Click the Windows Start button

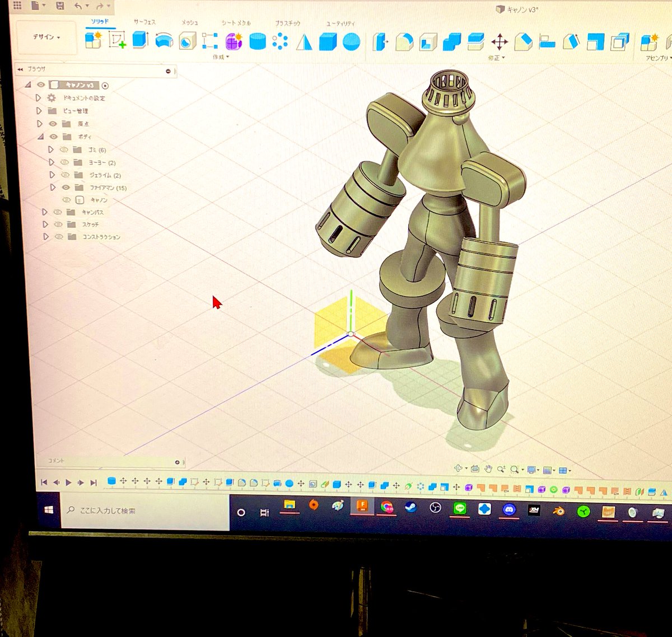coord(49,510)
